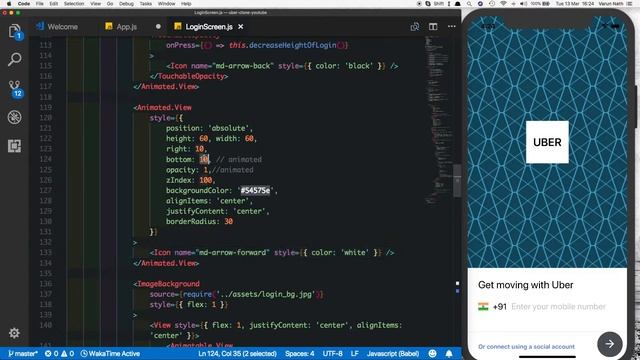The height and width of the screenshot is (360, 640).
Task: Click '../assets/login_bg.jpg' path in code
Action: pyautogui.click(x=265, y=294)
